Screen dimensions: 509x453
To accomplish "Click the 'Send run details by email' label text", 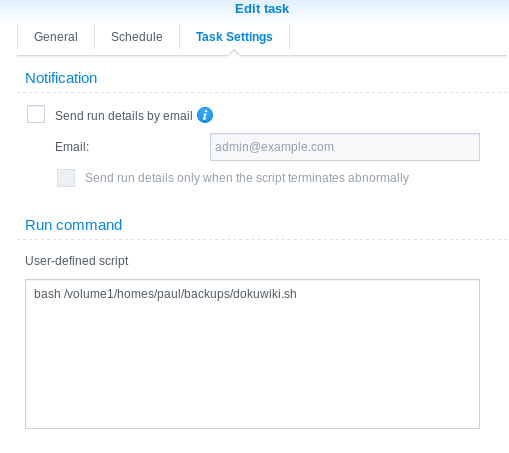I will coord(124,116).
